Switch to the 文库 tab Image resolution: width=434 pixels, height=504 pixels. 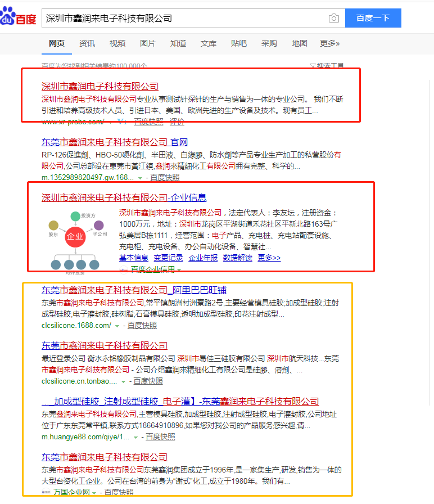209,43
